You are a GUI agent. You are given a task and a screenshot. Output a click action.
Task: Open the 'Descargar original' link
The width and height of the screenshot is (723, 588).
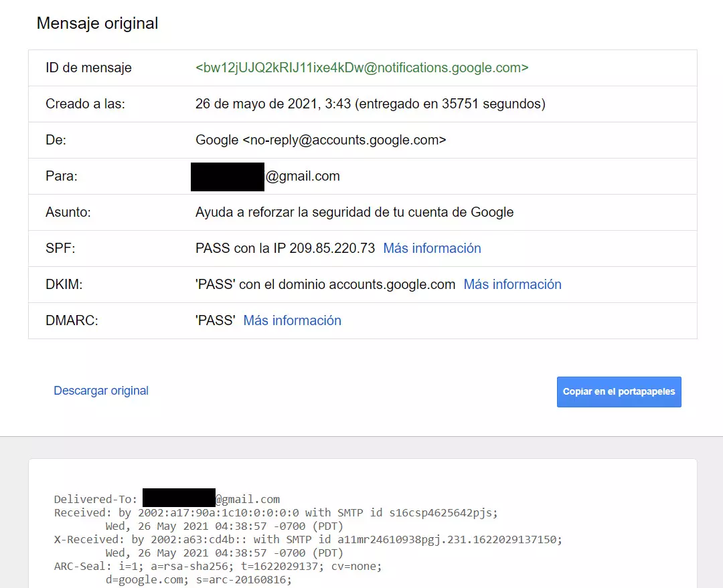pyautogui.click(x=101, y=391)
